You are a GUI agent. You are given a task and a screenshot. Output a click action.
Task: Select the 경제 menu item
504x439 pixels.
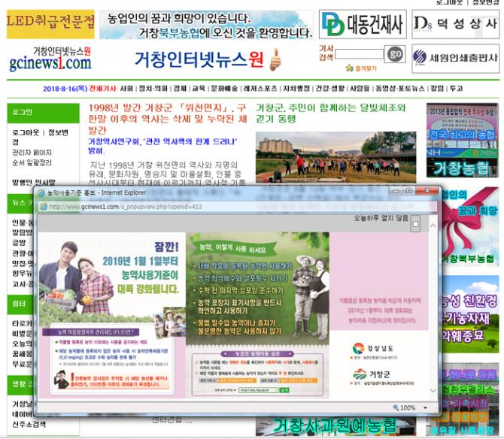180,88
